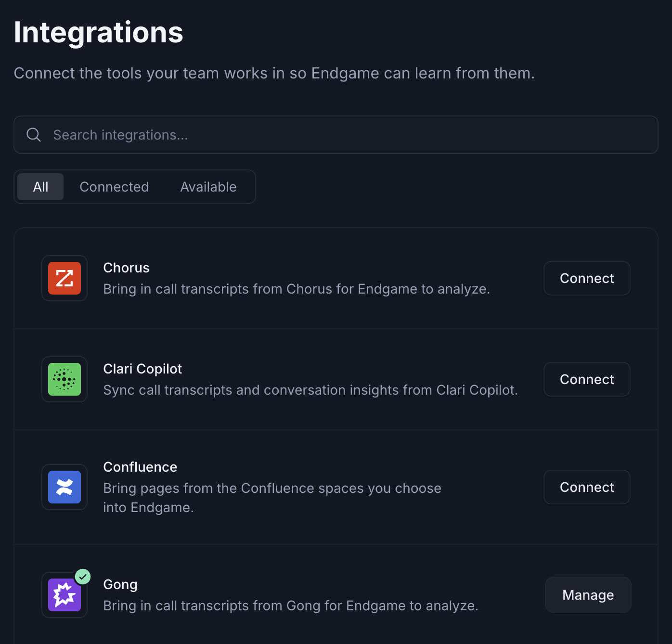The width and height of the screenshot is (672, 644).
Task: Connect the Clari Copilot integration
Action: click(x=587, y=379)
